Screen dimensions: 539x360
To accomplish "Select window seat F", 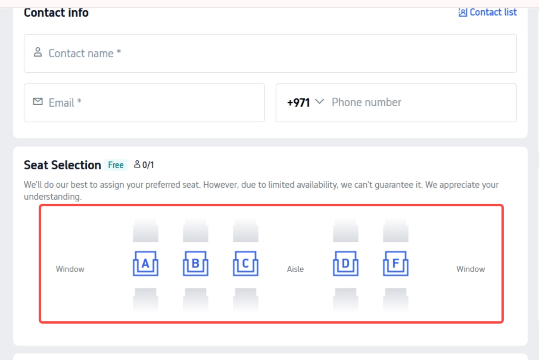I will pos(396,263).
